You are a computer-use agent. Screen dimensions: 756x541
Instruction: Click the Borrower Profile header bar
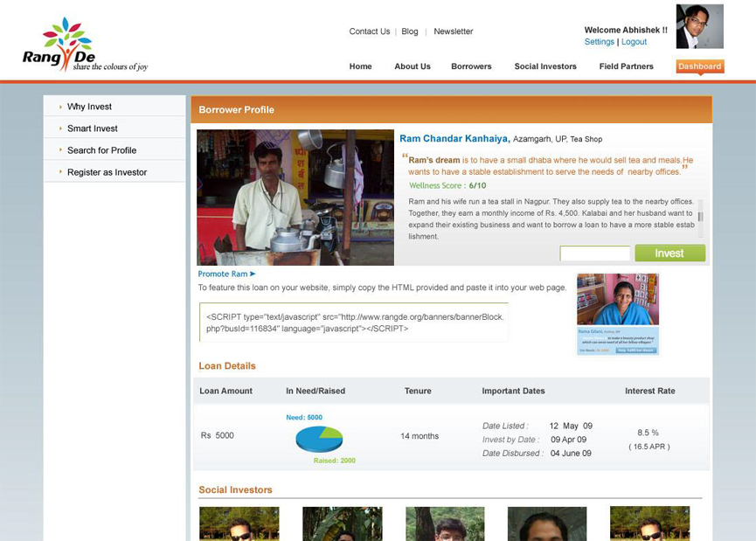point(451,110)
